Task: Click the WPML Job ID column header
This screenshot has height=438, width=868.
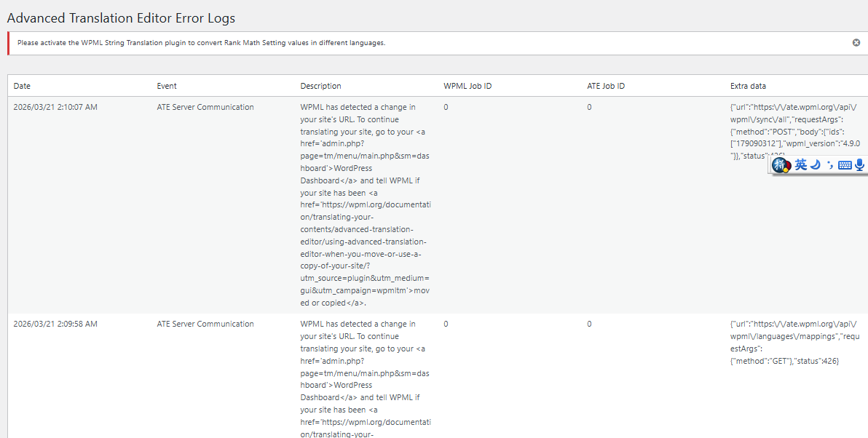Action: (x=467, y=86)
